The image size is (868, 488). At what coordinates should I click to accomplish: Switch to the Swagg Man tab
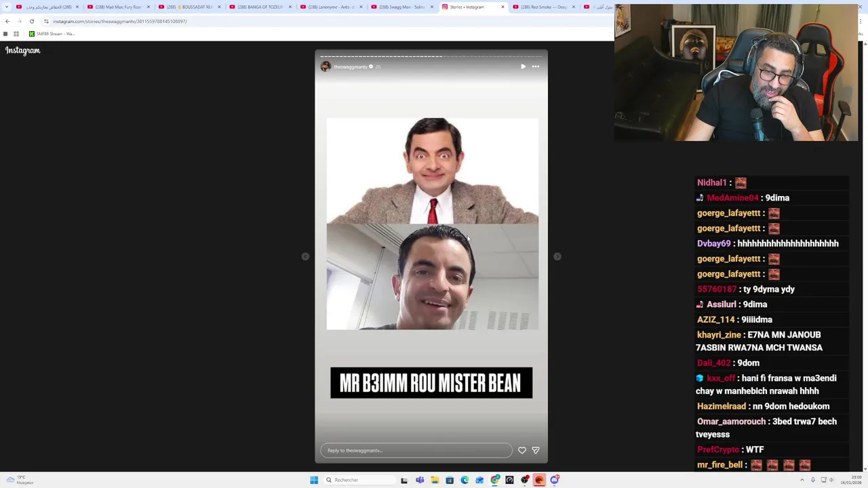point(403,7)
